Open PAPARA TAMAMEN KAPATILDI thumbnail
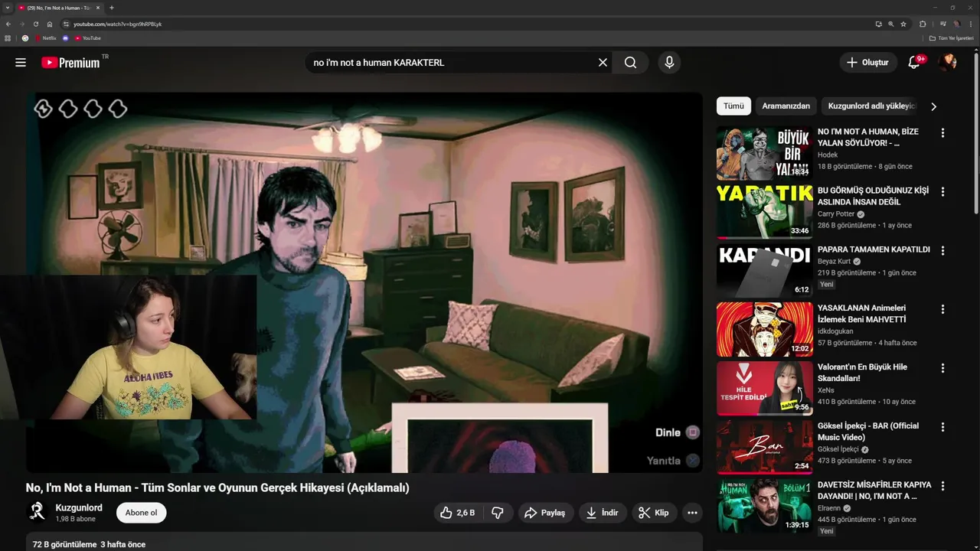This screenshot has width=980, height=551. 764,271
